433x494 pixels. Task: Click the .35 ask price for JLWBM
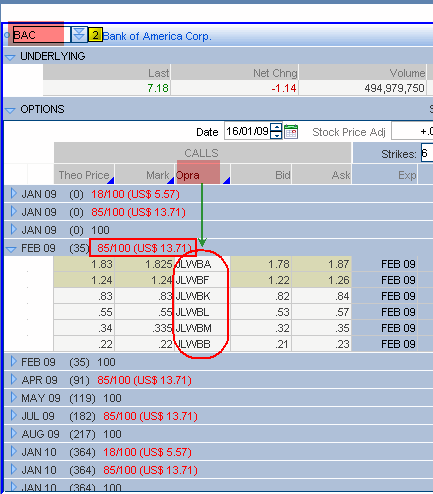[322, 328]
